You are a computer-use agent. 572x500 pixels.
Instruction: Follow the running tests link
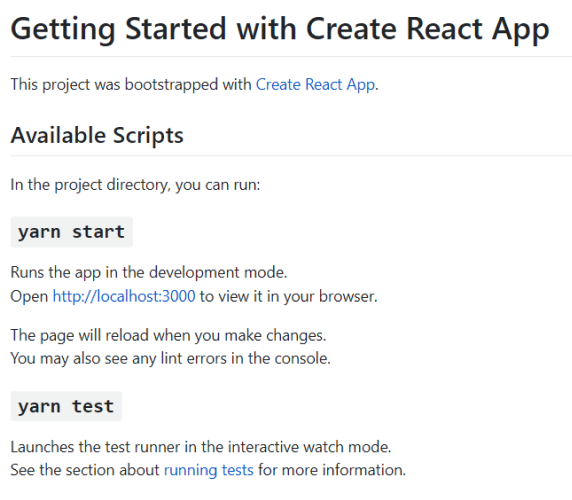click(x=209, y=470)
